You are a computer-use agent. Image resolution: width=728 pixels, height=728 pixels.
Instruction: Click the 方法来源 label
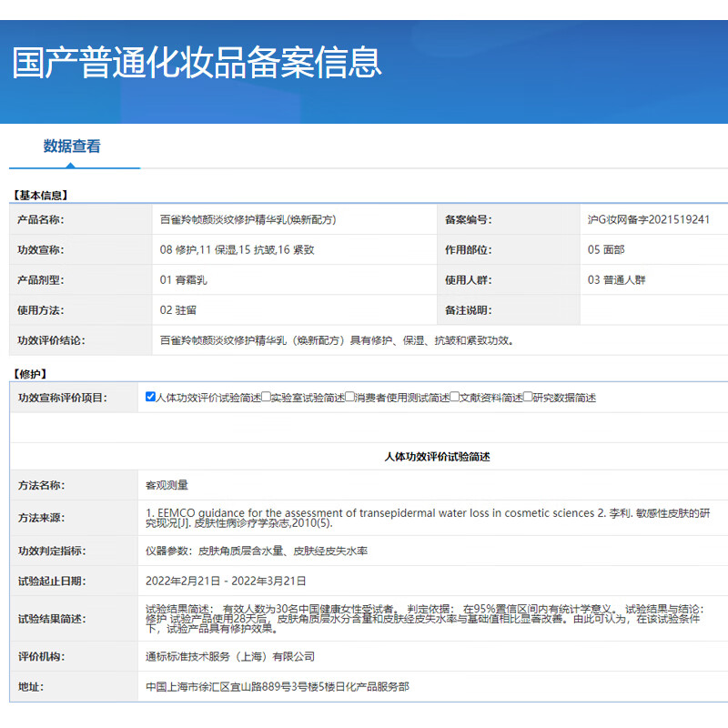coord(41,518)
